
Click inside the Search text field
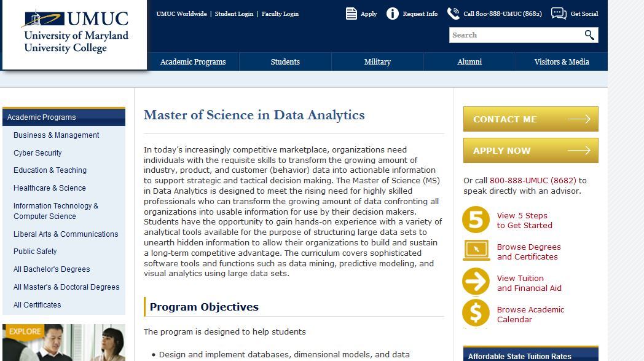coord(515,35)
